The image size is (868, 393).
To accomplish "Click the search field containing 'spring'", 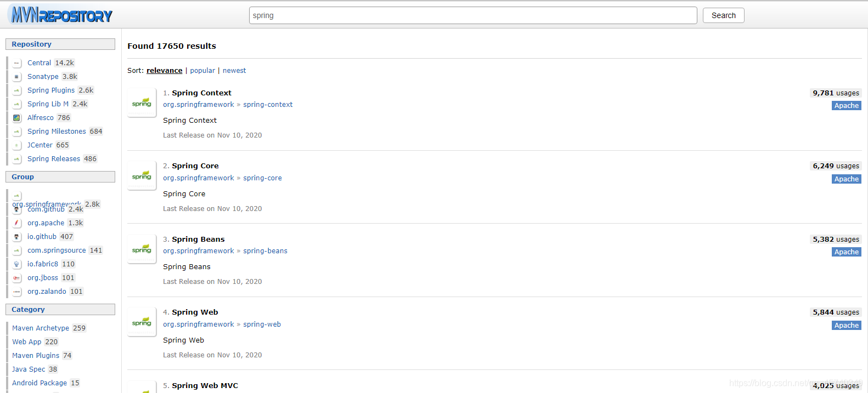I will [x=473, y=15].
